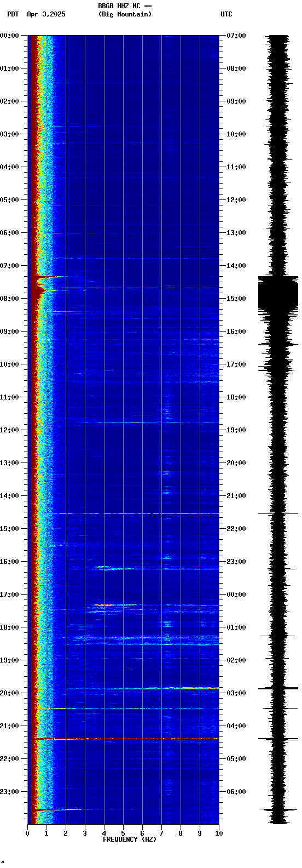The width and height of the screenshot is (302, 868).
Task: Click the '7' frequency tick label
Action: (161, 833)
